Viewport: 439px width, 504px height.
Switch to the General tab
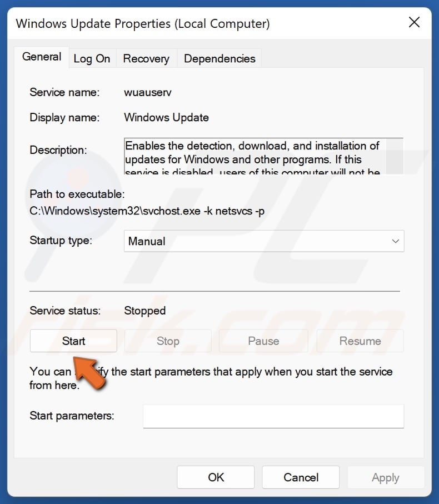[42, 57]
